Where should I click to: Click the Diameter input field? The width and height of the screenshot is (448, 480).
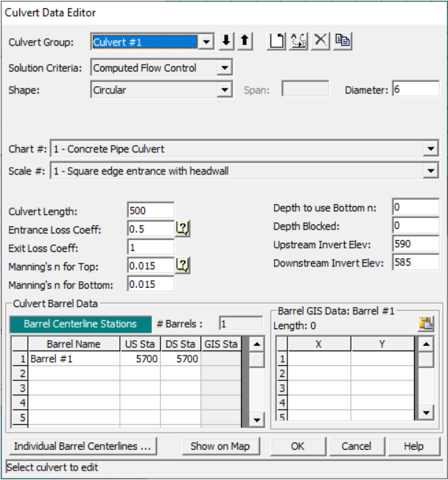[415, 89]
